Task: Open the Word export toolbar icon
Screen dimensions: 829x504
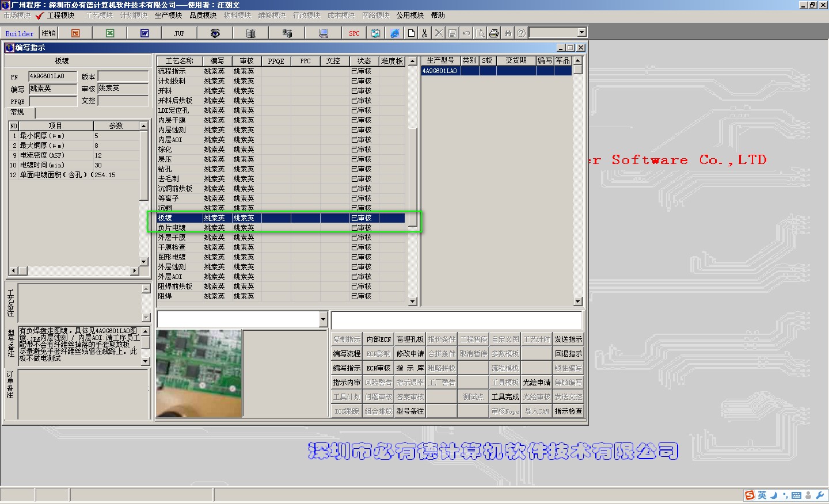Action: [x=144, y=33]
